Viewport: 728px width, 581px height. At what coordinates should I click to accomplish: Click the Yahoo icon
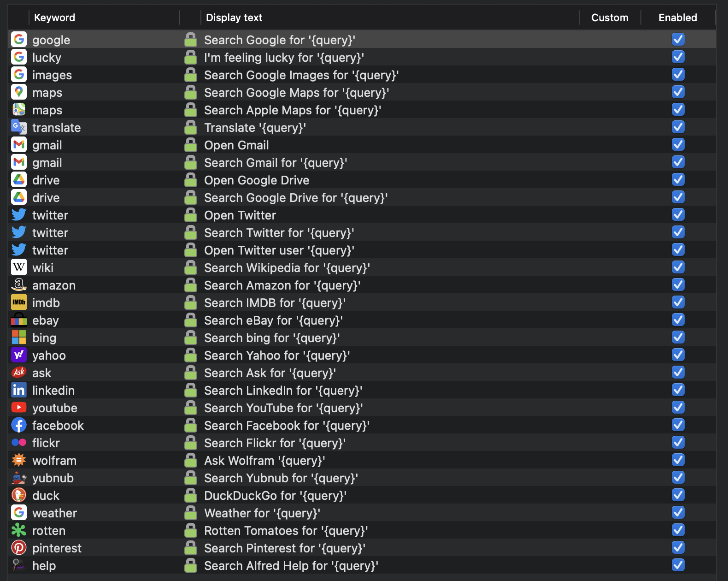[x=19, y=355]
